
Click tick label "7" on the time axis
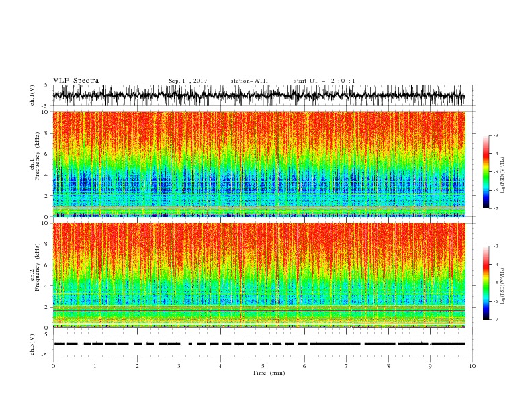coord(347,366)
